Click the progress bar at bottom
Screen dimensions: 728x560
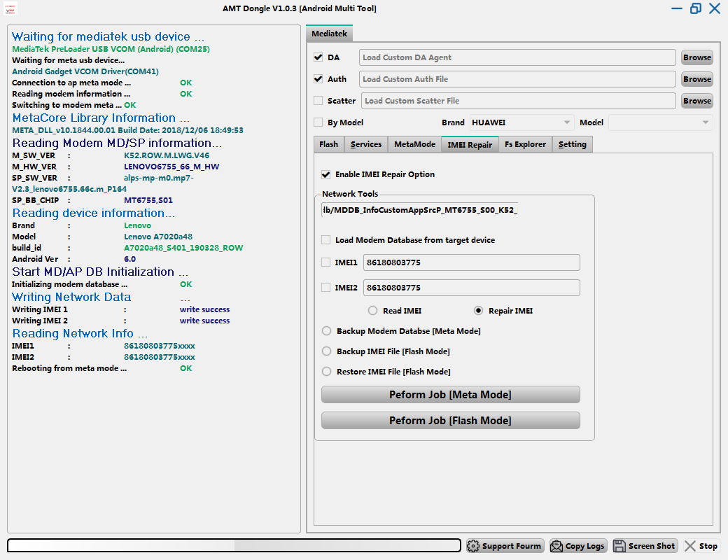[x=234, y=545]
